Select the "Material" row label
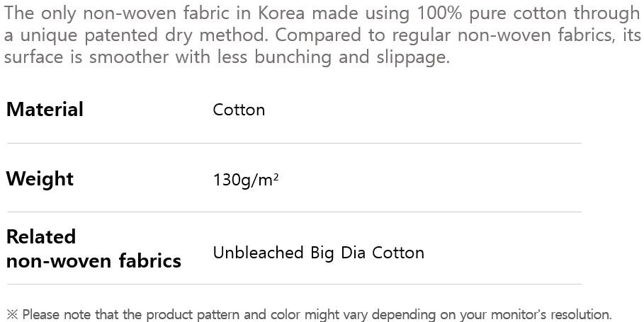The image size is (644, 322). (x=45, y=110)
